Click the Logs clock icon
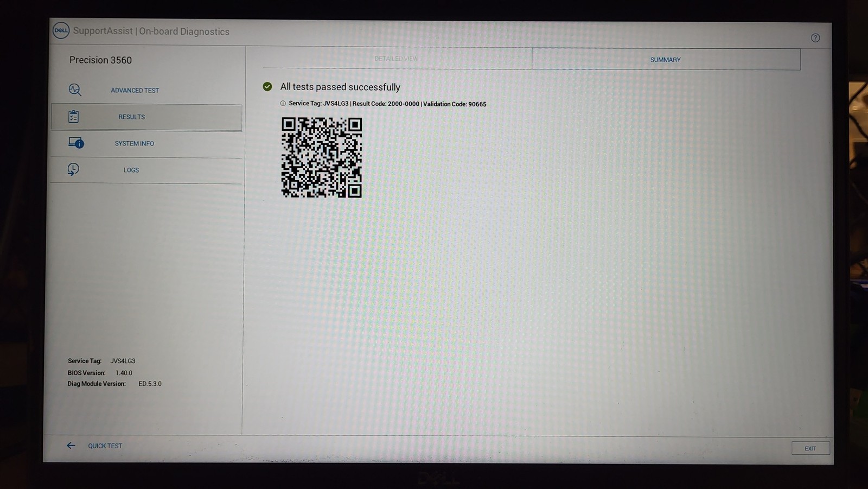The width and height of the screenshot is (868, 489). click(x=73, y=169)
